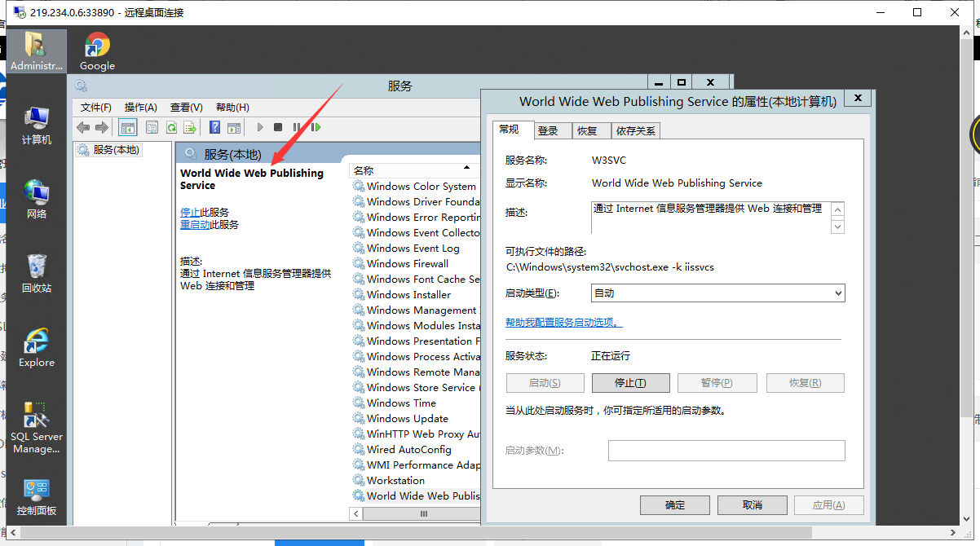Image resolution: width=980 pixels, height=546 pixels.
Task: Open the 文件(F) menu
Action: (96, 108)
